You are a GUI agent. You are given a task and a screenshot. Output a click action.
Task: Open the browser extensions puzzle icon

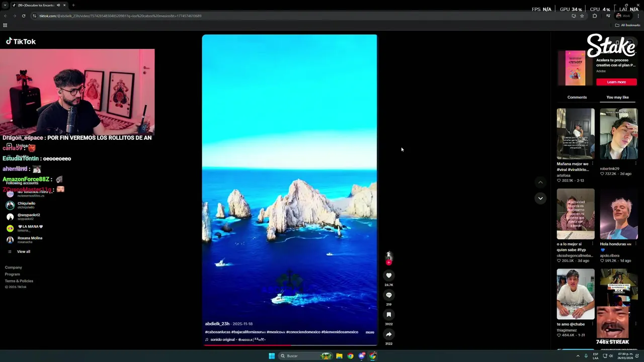click(x=595, y=16)
